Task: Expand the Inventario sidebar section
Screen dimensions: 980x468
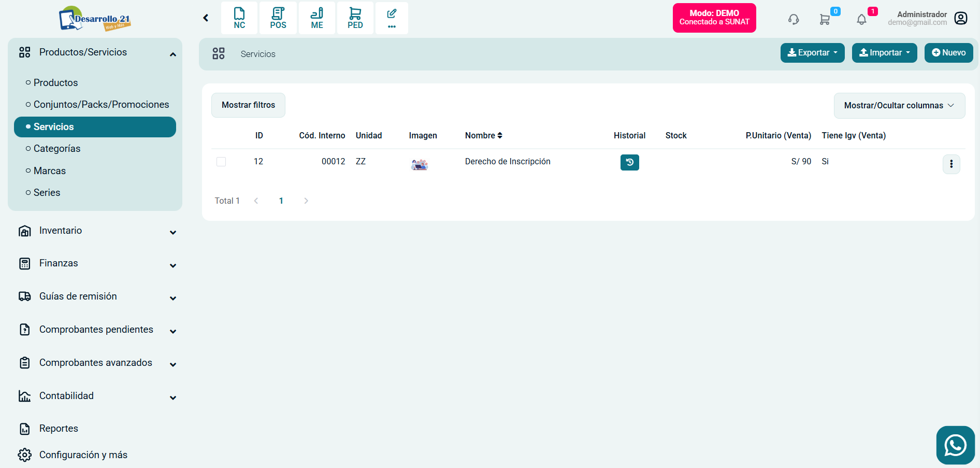Action: click(97, 231)
